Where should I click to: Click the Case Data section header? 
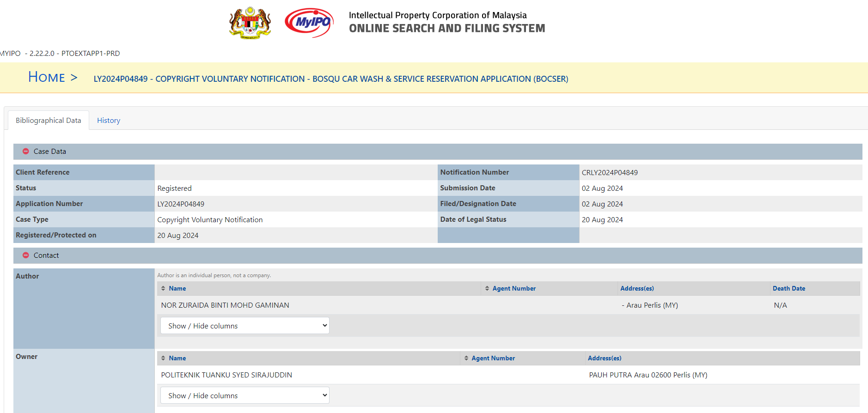tap(438, 152)
